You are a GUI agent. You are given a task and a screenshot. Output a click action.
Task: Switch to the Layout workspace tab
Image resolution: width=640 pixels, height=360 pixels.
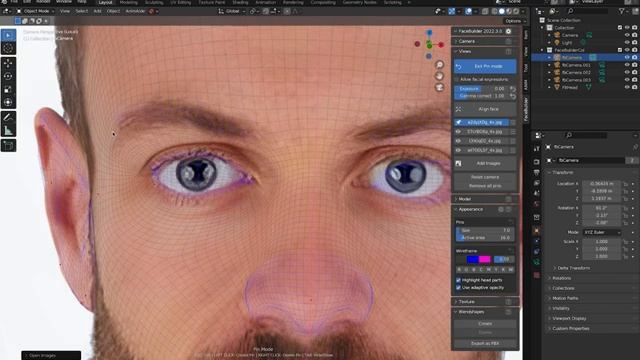pos(105,2)
